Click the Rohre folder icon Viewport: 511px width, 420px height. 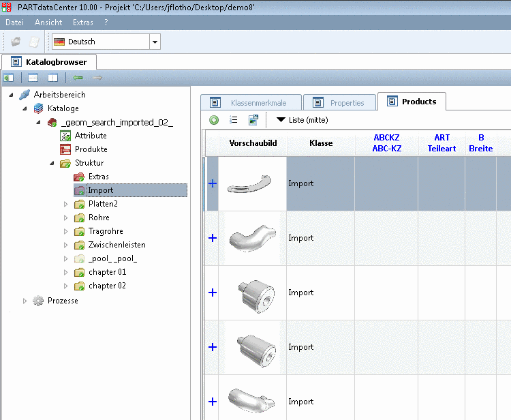coord(79,217)
